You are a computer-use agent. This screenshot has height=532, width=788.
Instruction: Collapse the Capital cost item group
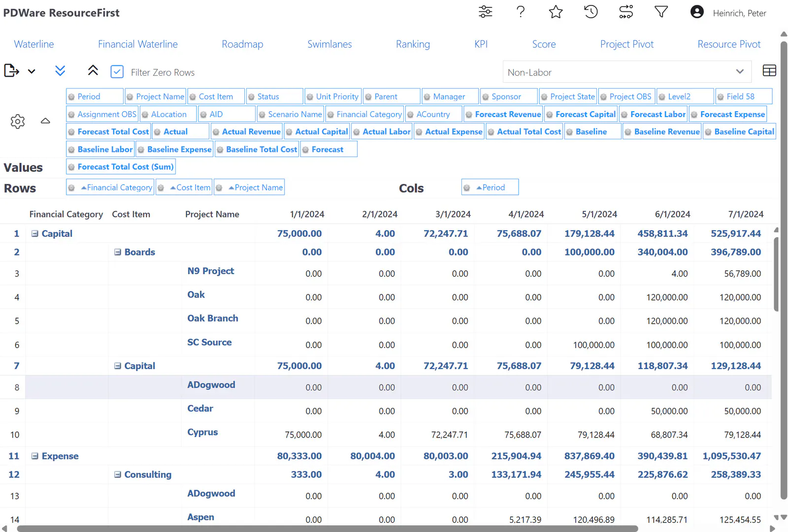tap(118, 366)
